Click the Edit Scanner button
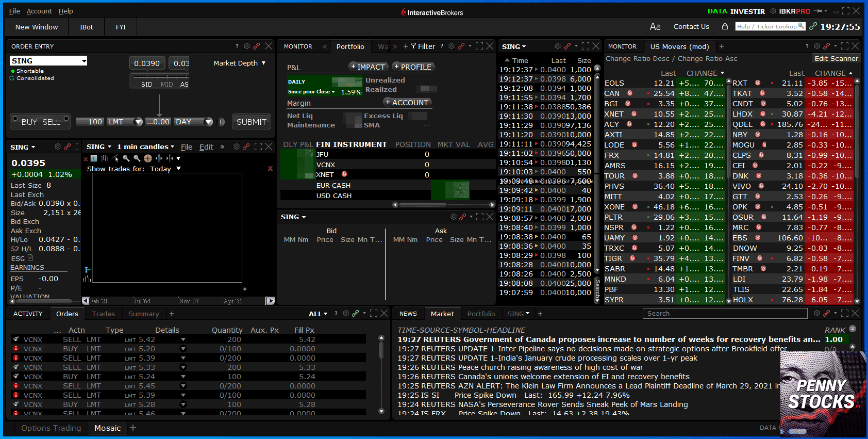The image size is (868, 439). [x=836, y=58]
